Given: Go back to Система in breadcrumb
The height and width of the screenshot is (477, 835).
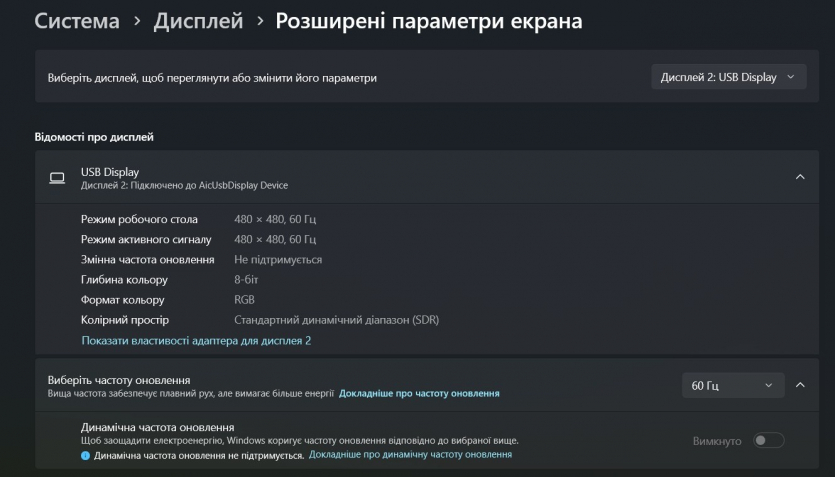Looking at the screenshot, I should pyautogui.click(x=77, y=21).
